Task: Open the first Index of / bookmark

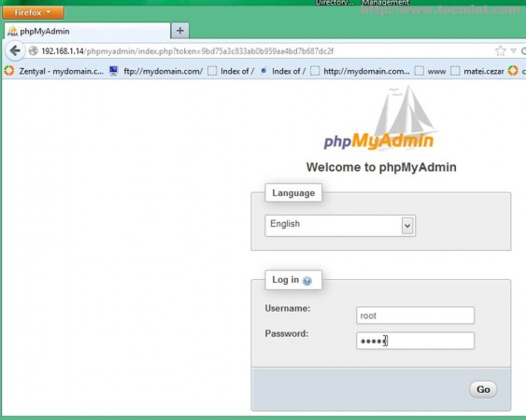Action: pyautogui.click(x=231, y=71)
